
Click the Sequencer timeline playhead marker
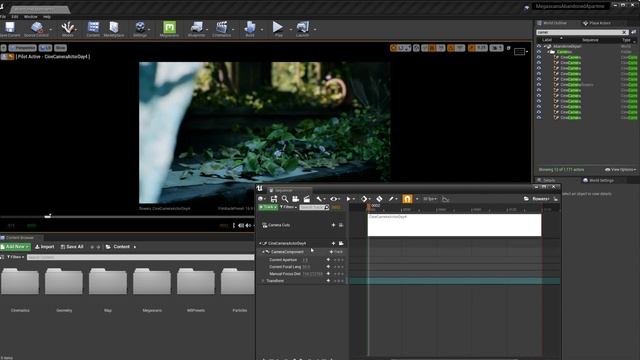(x=369, y=207)
